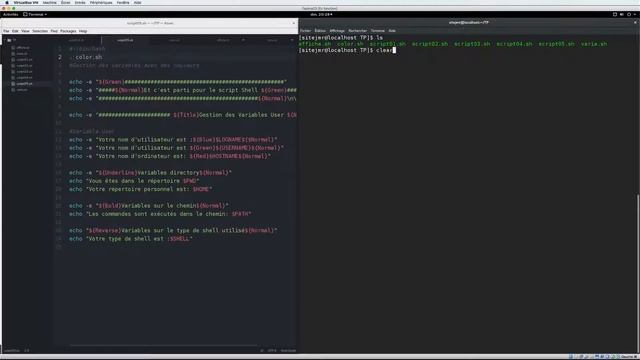The width and height of the screenshot is (640, 360).
Task: Click the GNOME screen indicator icon
Action: (x=615, y=14)
